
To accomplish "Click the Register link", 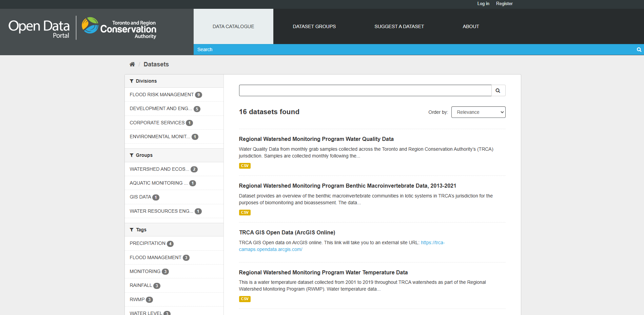I will click(504, 4).
